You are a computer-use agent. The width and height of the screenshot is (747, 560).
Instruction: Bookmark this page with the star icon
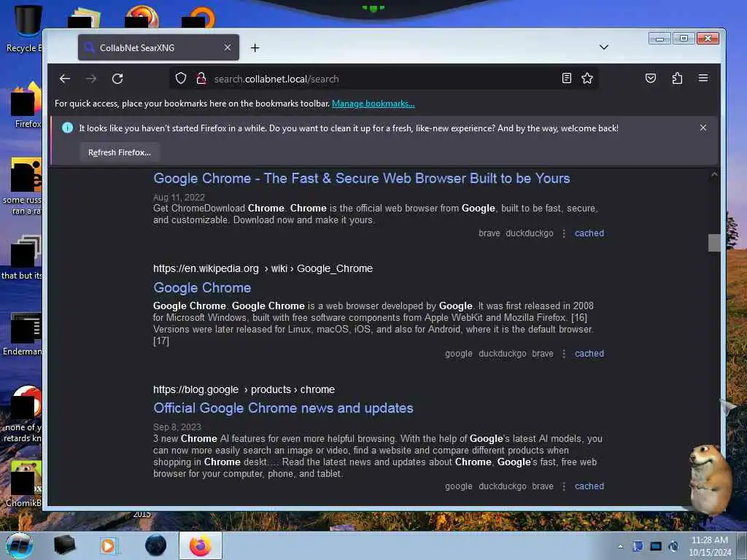[587, 78]
